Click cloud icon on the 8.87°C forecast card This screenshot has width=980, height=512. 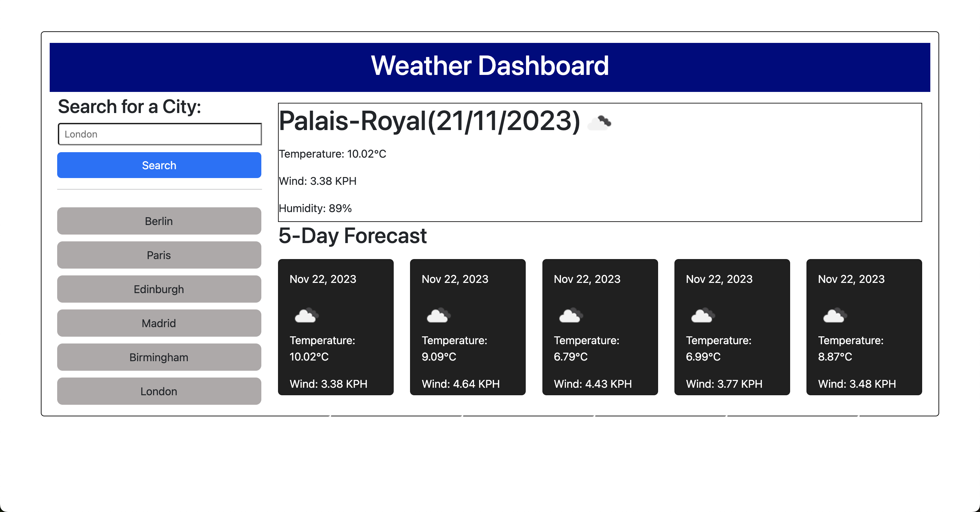pyautogui.click(x=835, y=315)
